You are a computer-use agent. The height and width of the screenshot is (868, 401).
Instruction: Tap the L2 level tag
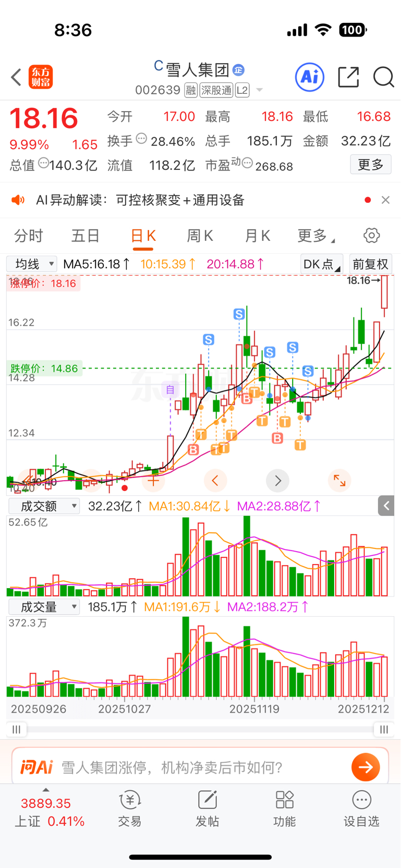(x=242, y=90)
